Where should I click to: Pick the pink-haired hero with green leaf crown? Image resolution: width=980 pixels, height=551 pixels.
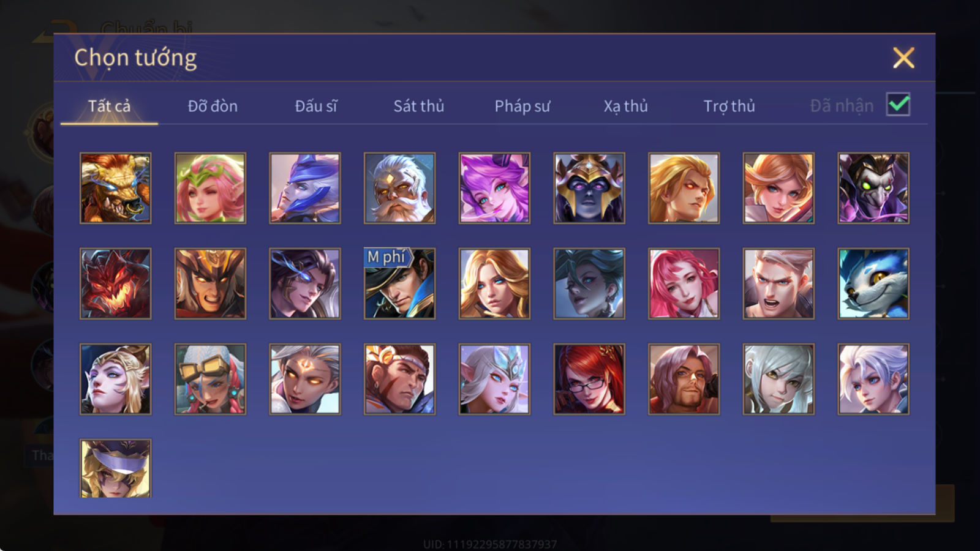click(210, 188)
